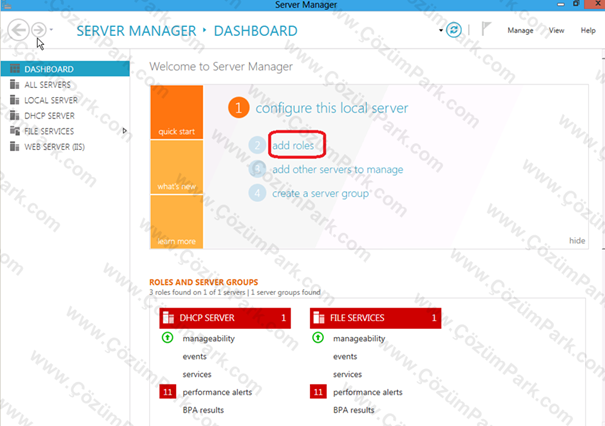Open events under DHCP Server
The image size is (605, 426).
(x=194, y=357)
